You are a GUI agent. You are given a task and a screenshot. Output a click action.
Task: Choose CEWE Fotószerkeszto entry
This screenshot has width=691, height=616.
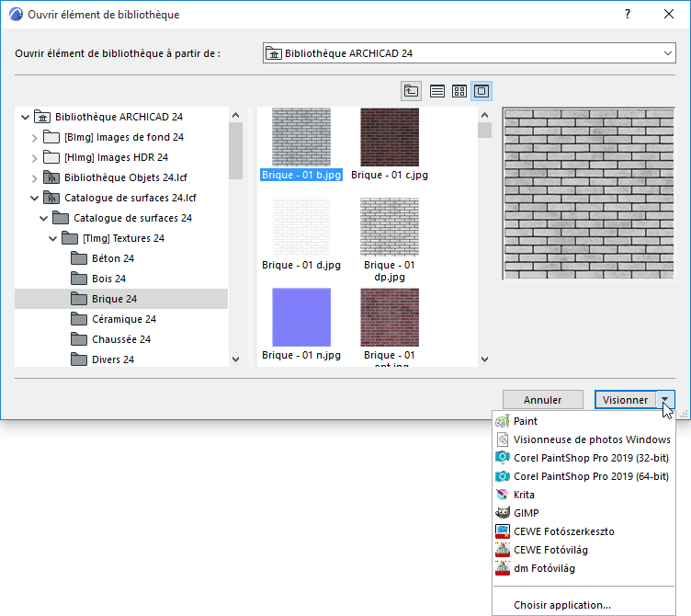click(x=583, y=531)
